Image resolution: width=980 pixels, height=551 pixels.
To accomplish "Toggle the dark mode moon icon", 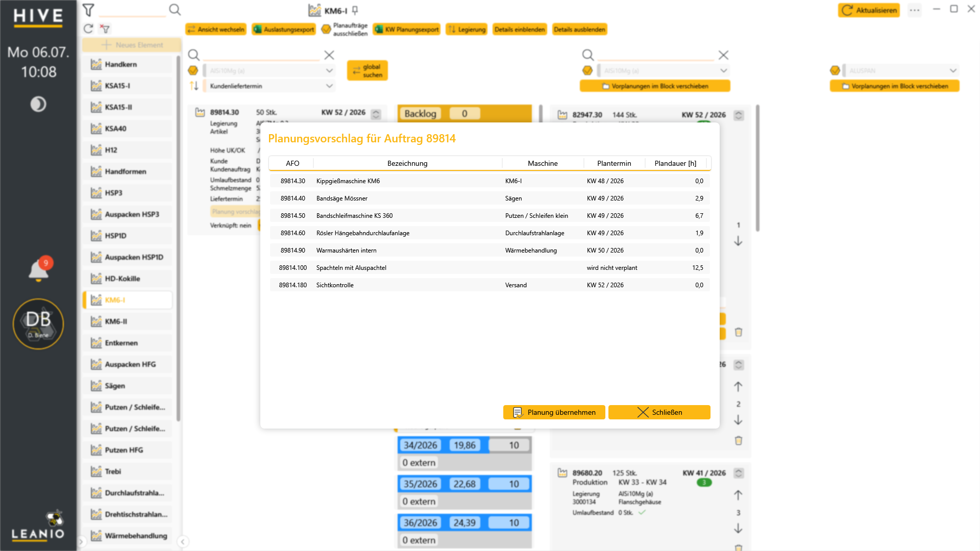I will 38,104.
